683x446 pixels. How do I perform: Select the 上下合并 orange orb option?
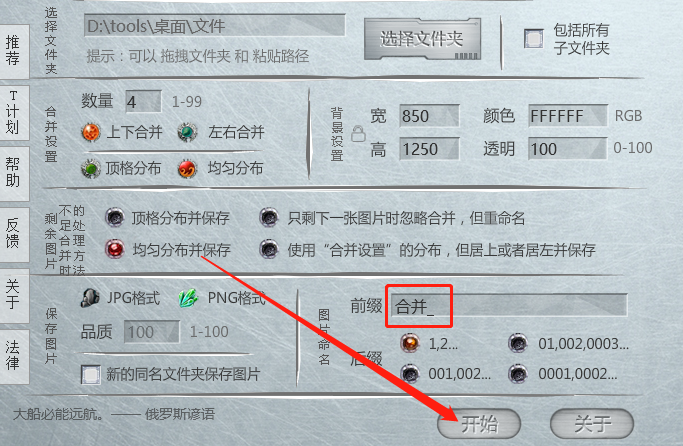91,132
